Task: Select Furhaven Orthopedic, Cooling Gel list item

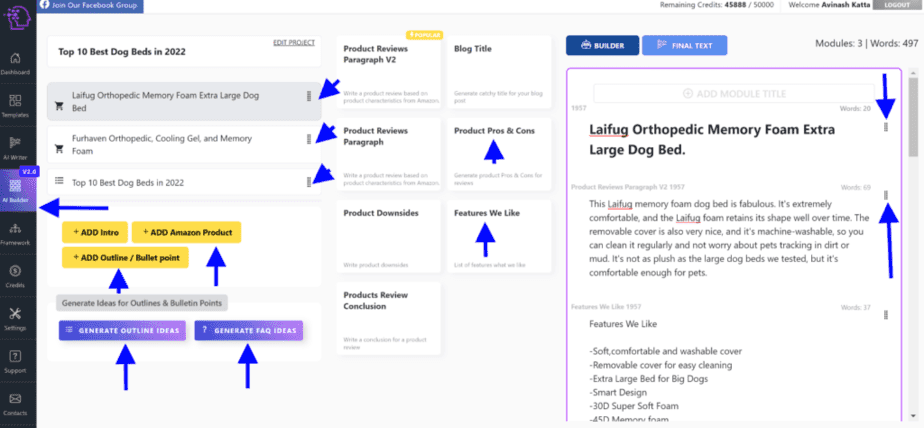Action: coord(184,144)
